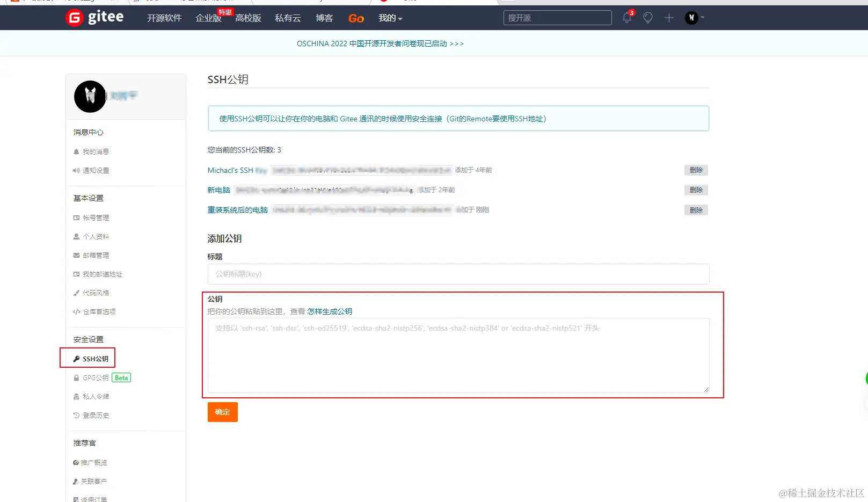Screen dimensions: 868x502
Task: Click the Beta badge beside GPG公钥
Action: tap(121, 378)
